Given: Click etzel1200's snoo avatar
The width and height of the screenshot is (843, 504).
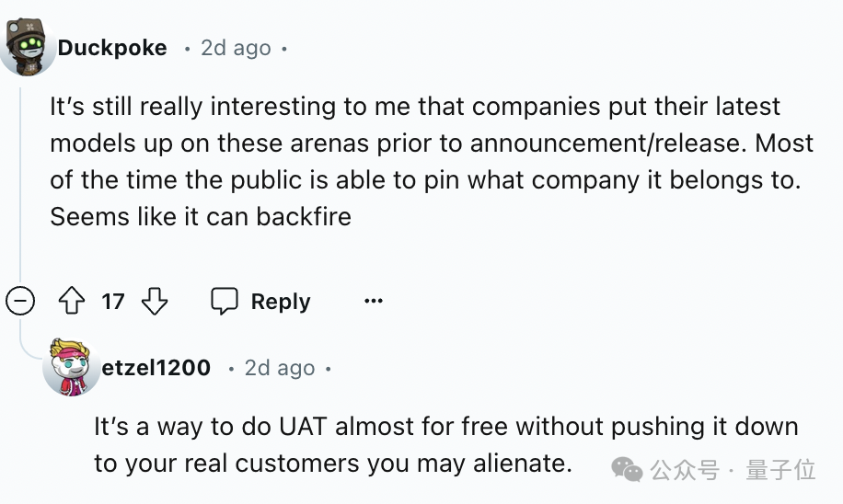Looking at the screenshot, I should (72, 367).
